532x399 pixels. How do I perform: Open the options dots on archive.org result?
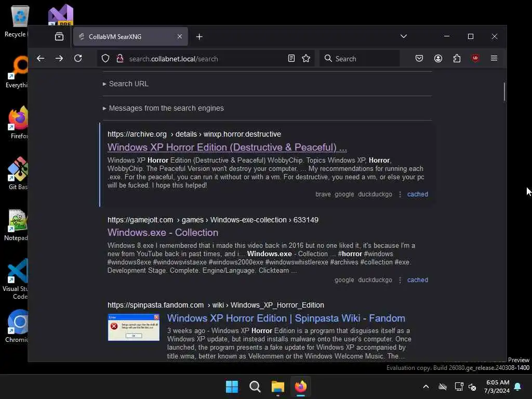[x=400, y=194]
